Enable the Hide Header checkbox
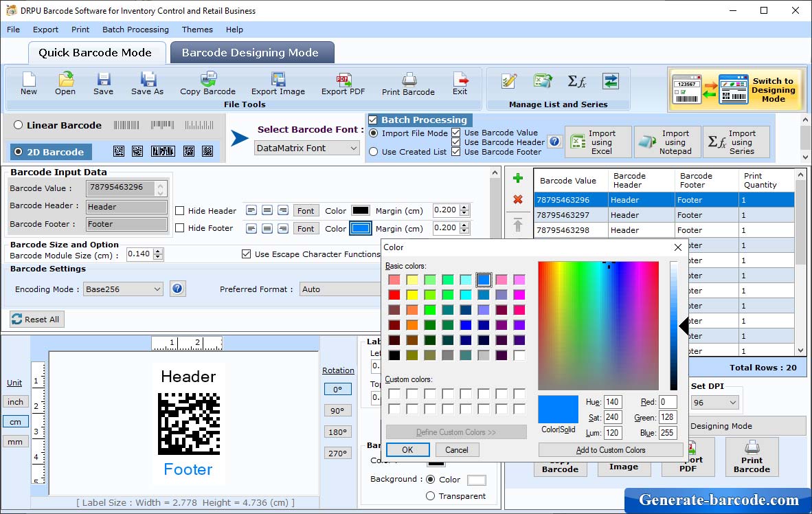This screenshot has width=812, height=514. pyautogui.click(x=180, y=211)
